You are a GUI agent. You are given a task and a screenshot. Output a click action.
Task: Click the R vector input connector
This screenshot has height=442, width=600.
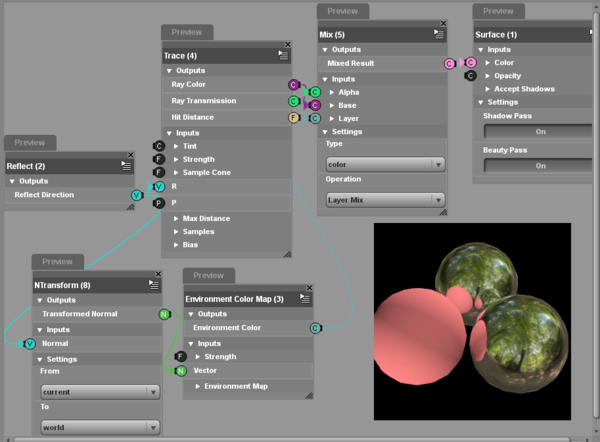(x=159, y=187)
